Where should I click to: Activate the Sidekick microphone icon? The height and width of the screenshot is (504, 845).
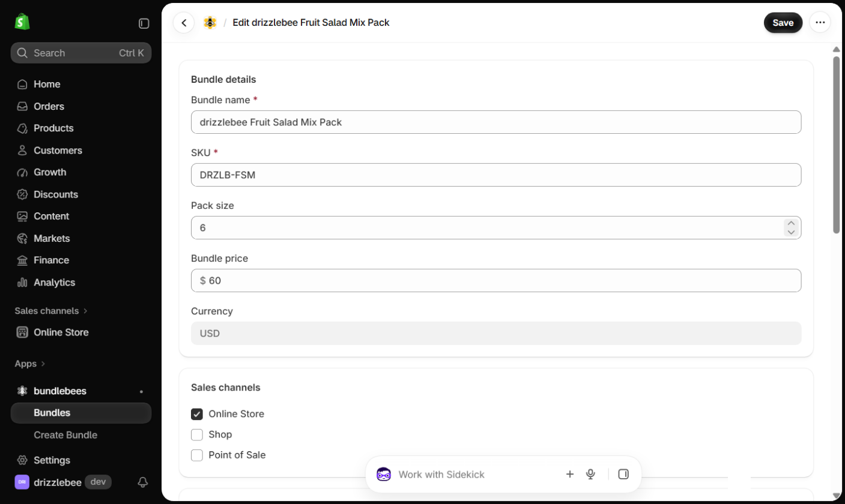pyautogui.click(x=590, y=475)
